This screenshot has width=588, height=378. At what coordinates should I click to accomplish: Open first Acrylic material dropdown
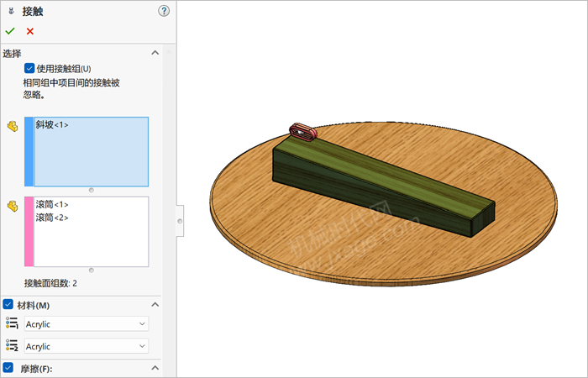point(87,323)
